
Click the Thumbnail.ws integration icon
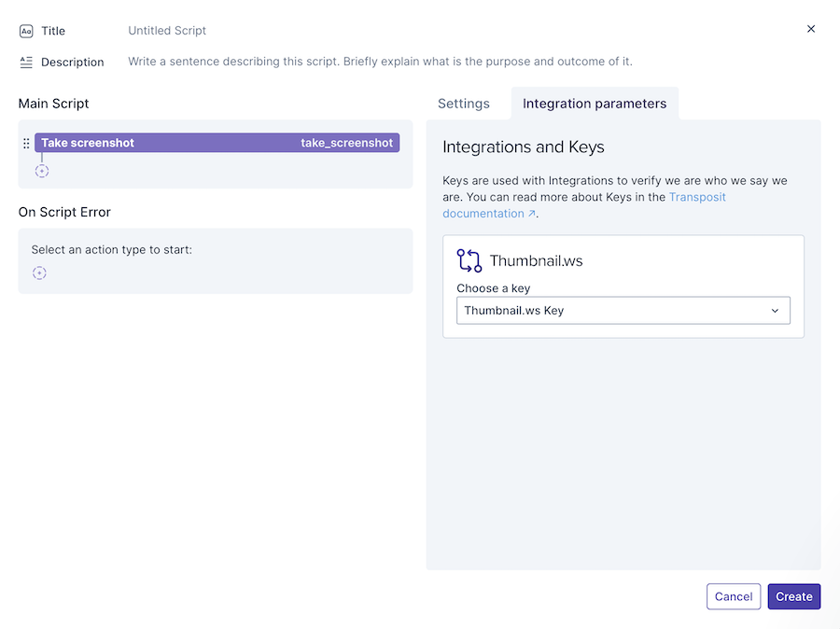469,260
